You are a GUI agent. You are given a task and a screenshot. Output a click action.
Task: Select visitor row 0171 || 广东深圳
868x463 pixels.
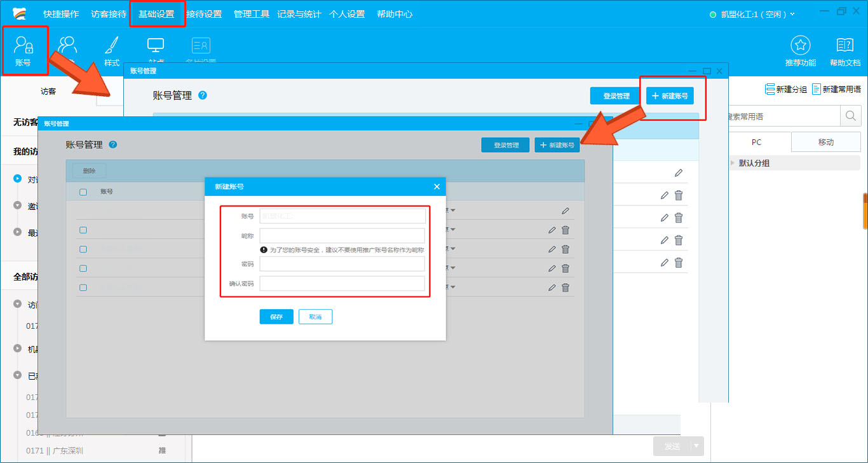[96, 451]
